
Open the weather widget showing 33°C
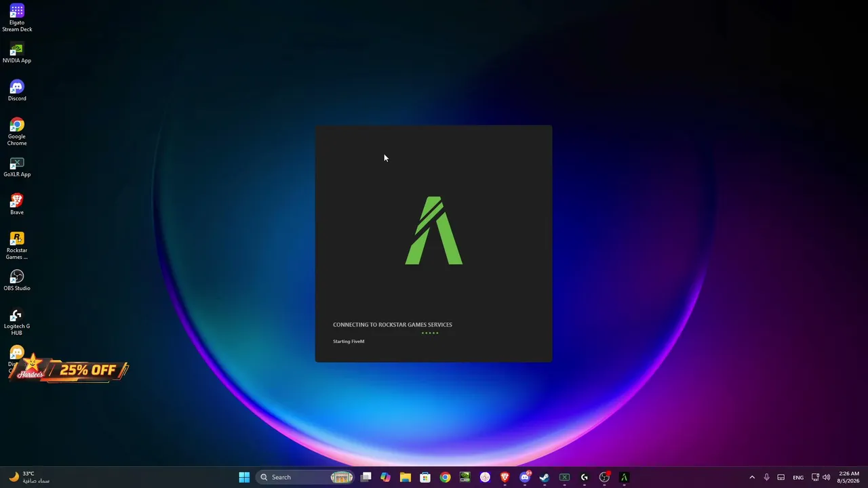(28, 477)
